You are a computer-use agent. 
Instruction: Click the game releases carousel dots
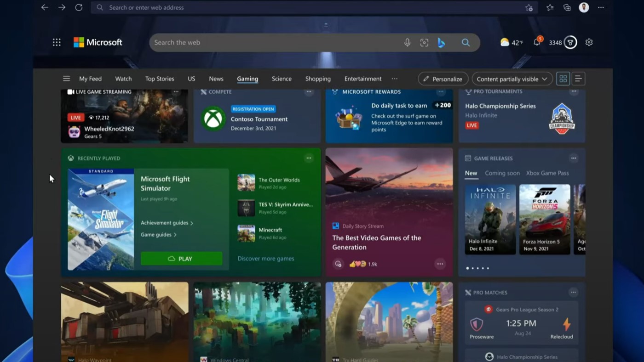477,268
